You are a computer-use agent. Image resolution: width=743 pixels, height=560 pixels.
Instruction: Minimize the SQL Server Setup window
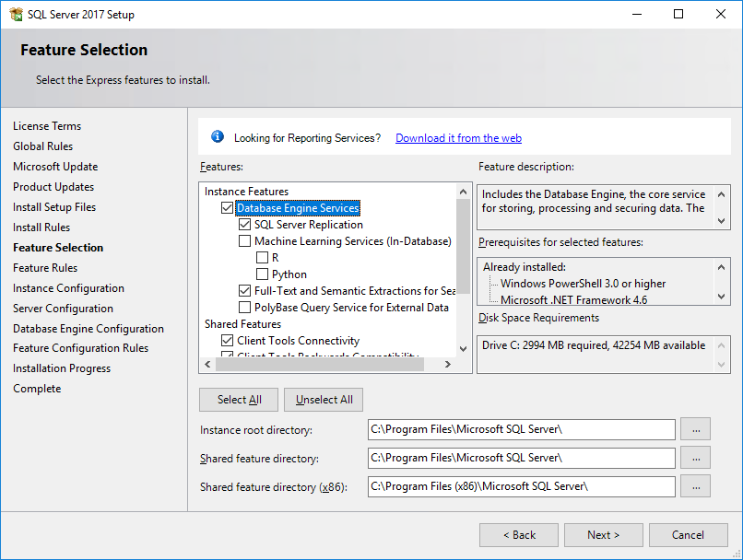(x=637, y=14)
